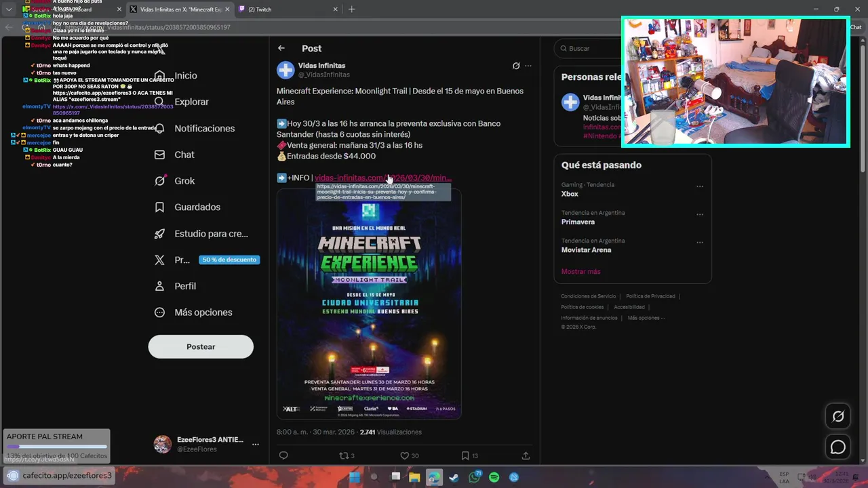Click the Postear button
868x488 pixels.
(201, 346)
